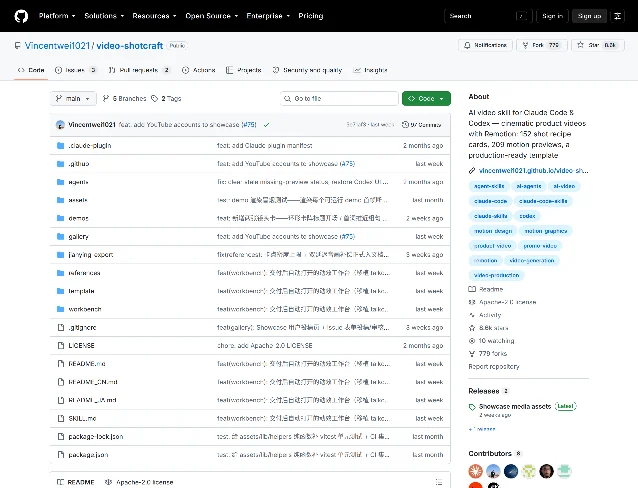This screenshot has height=488, width=638.
Task: Open the commits history clock link
Action: (422, 125)
